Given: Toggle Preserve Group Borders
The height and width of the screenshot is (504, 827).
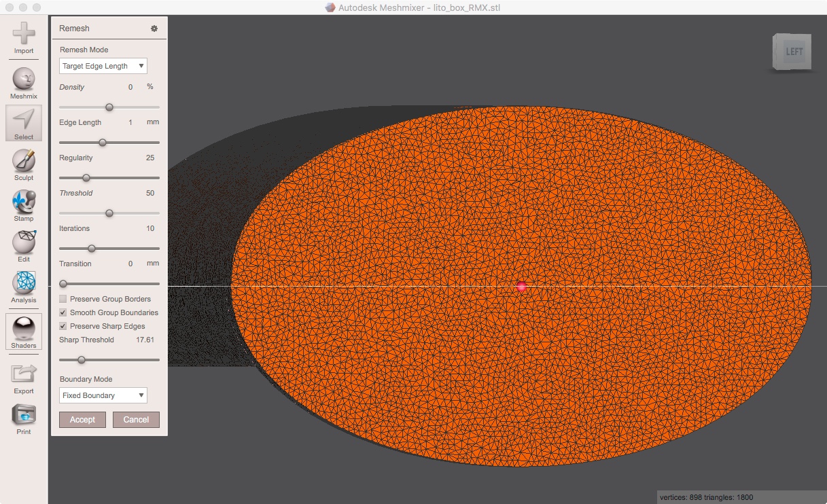Looking at the screenshot, I should [62, 298].
